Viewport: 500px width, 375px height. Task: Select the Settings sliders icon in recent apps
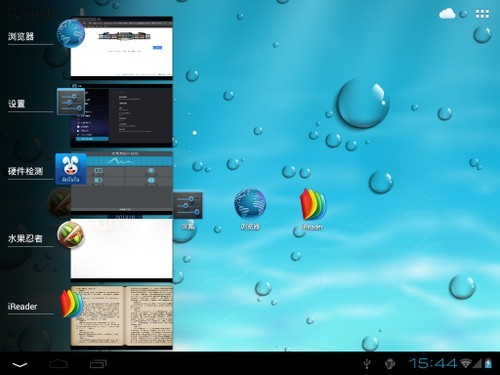tap(71, 102)
